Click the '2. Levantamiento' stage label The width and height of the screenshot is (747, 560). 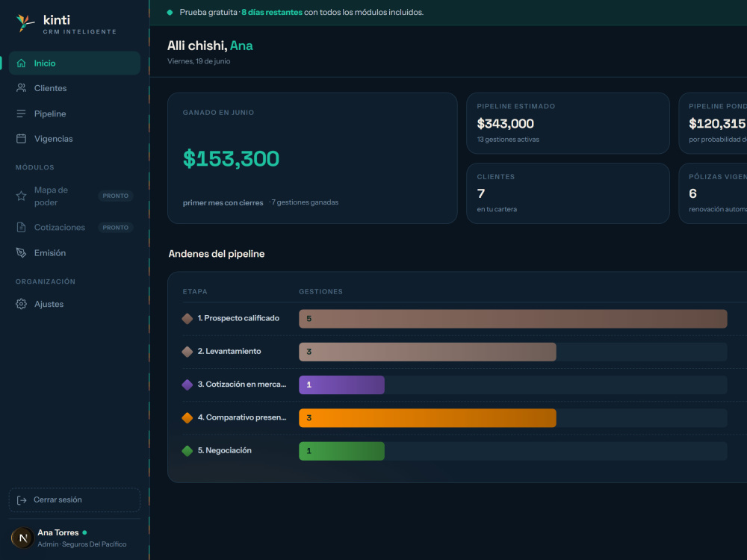229,352
